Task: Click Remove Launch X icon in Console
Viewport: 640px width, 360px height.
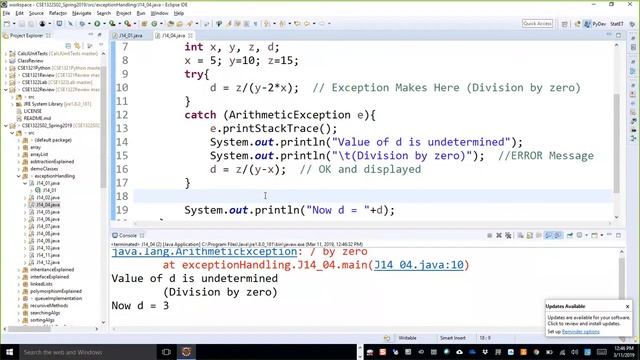Action: [499, 236]
